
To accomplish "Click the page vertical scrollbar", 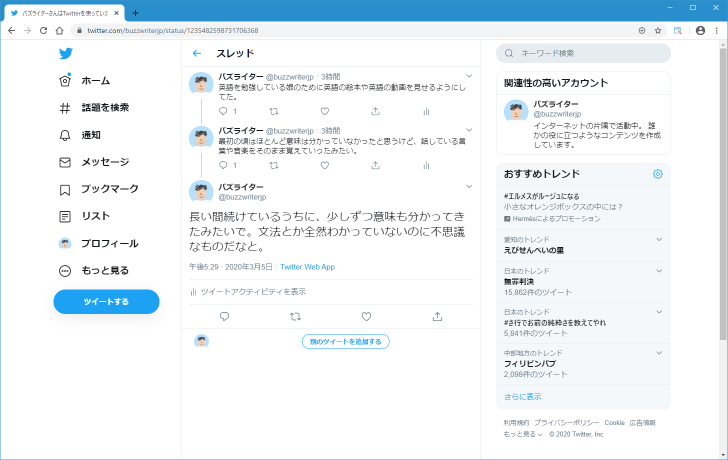I will [723, 194].
